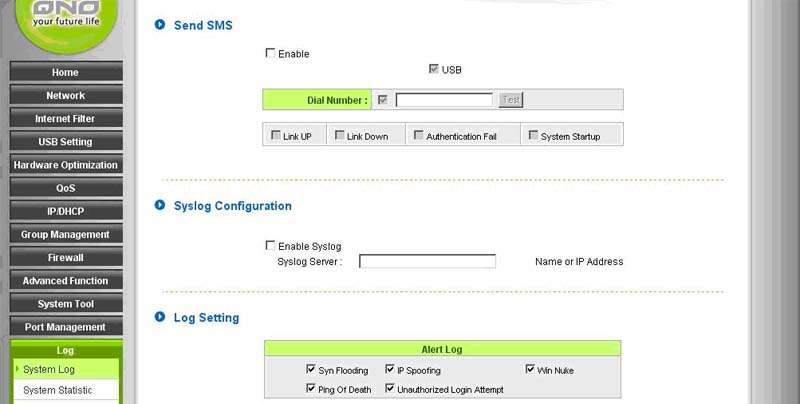Viewport: 800px width, 404px height.
Task: Click the Dial Number text field
Action: coord(444,100)
